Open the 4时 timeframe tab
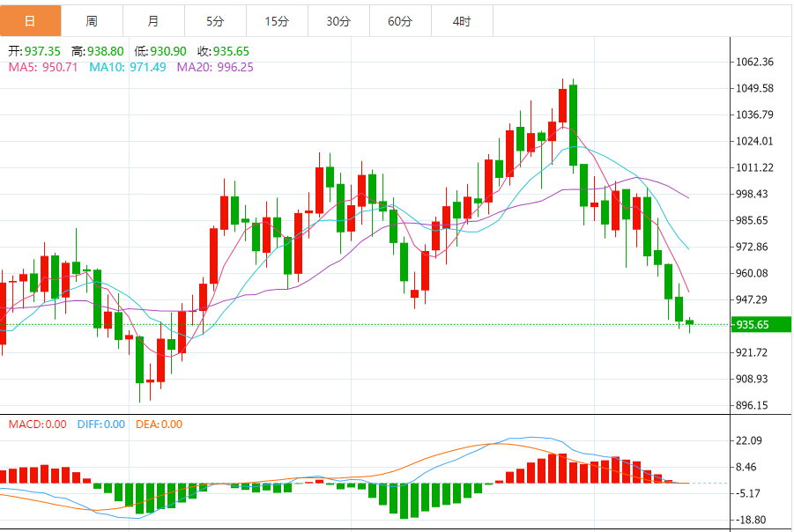The image size is (794, 532). pos(463,21)
